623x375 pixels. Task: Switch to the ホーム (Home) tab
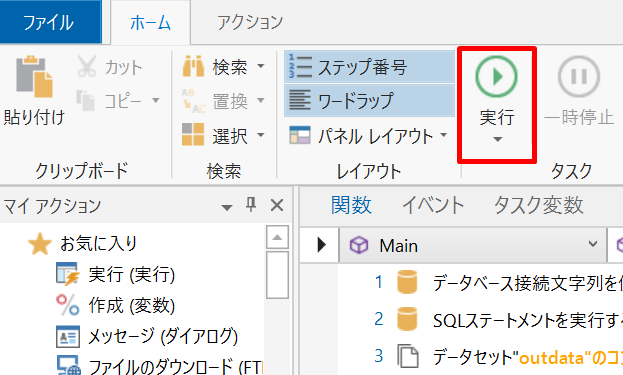pyautogui.click(x=151, y=23)
